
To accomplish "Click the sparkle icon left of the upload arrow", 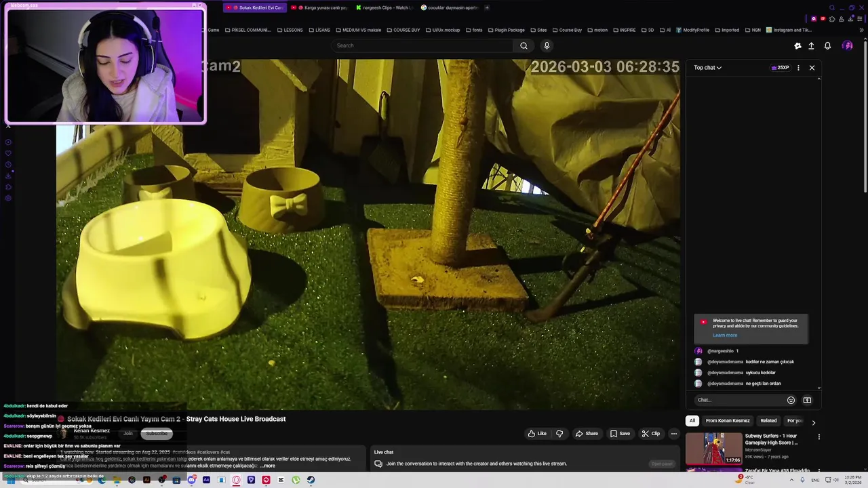I will pos(797,45).
